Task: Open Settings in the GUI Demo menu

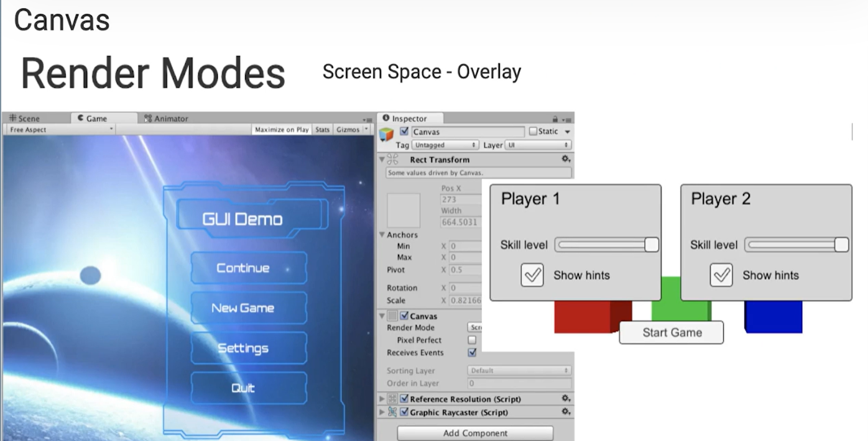Action: [248, 348]
